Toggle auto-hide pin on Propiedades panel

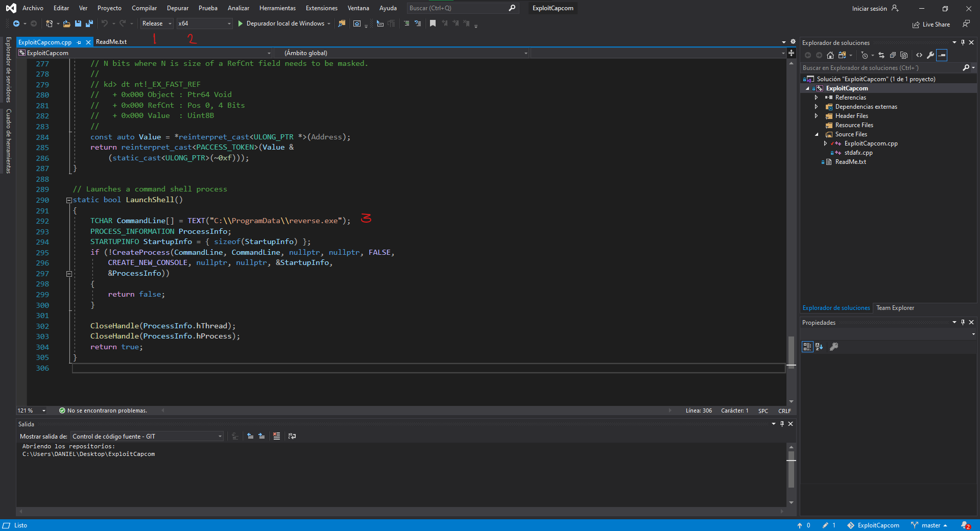click(963, 322)
